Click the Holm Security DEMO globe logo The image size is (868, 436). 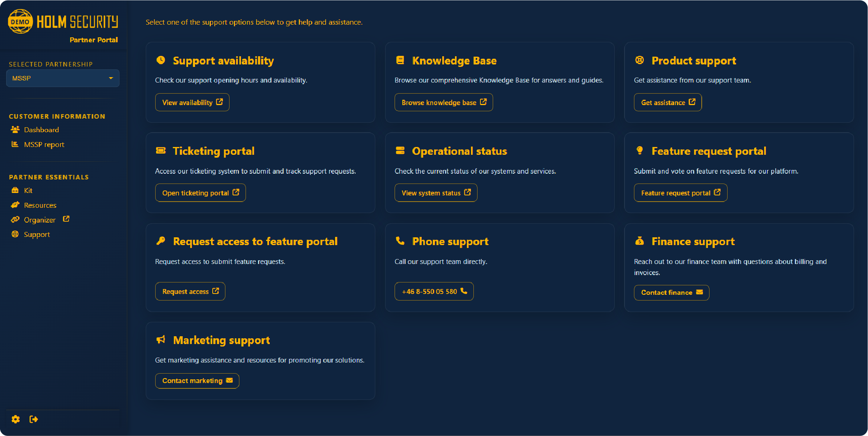[20, 21]
